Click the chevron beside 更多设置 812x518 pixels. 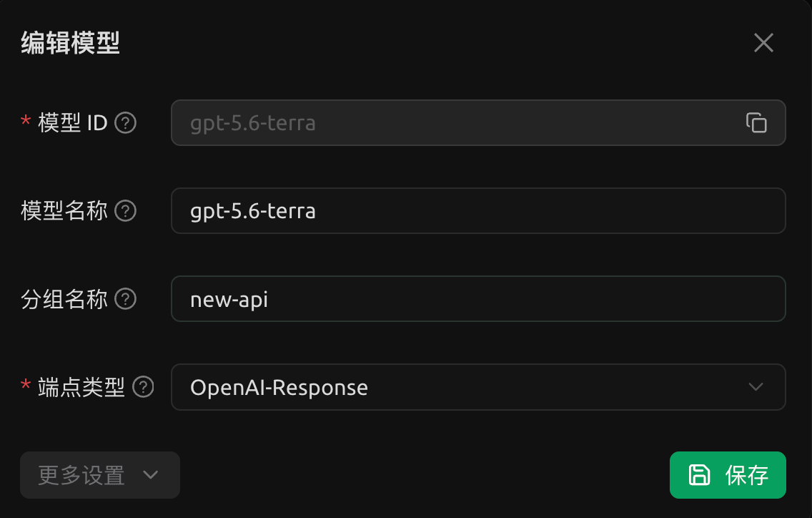point(151,475)
